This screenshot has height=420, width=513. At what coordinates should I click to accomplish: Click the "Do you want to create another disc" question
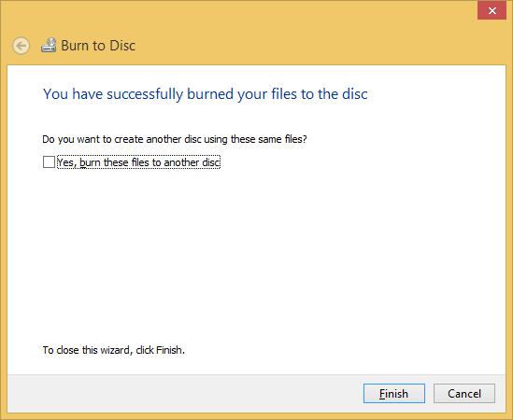tap(175, 139)
